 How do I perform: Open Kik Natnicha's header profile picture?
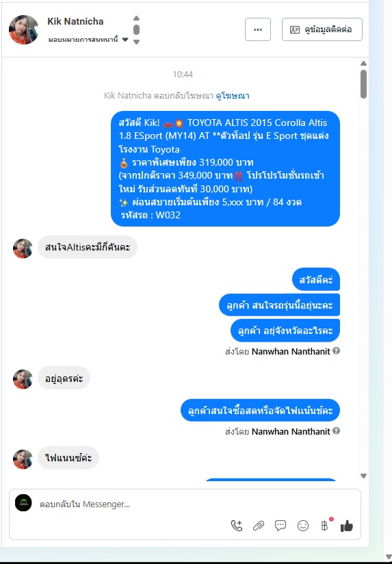pyautogui.click(x=24, y=29)
